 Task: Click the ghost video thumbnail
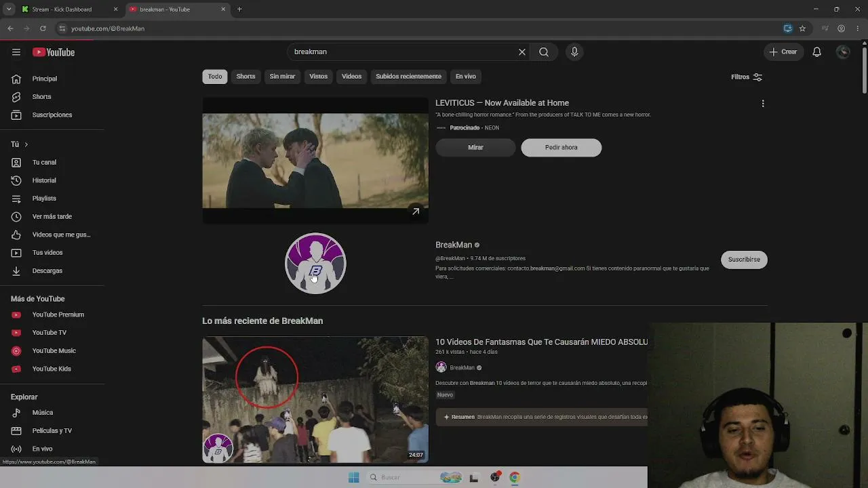[315, 400]
